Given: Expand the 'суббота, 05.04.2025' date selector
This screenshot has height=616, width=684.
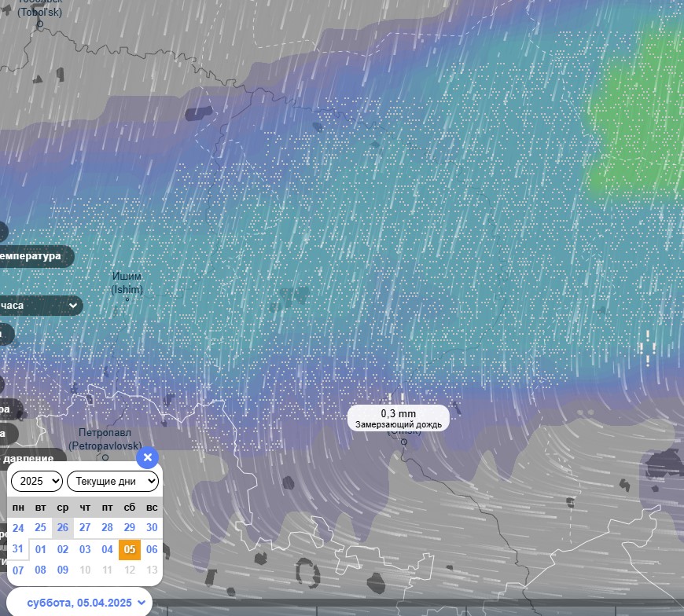Looking at the screenshot, I should pos(86,603).
